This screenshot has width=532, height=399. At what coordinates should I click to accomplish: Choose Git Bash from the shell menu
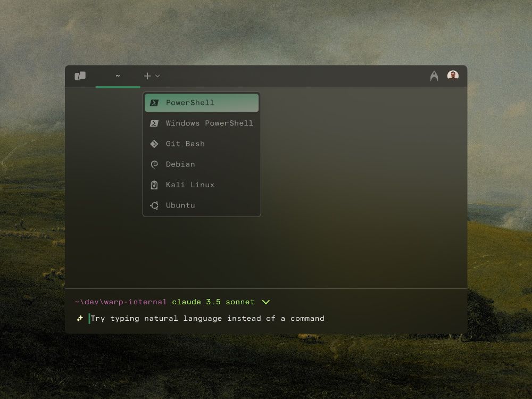(x=202, y=144)
